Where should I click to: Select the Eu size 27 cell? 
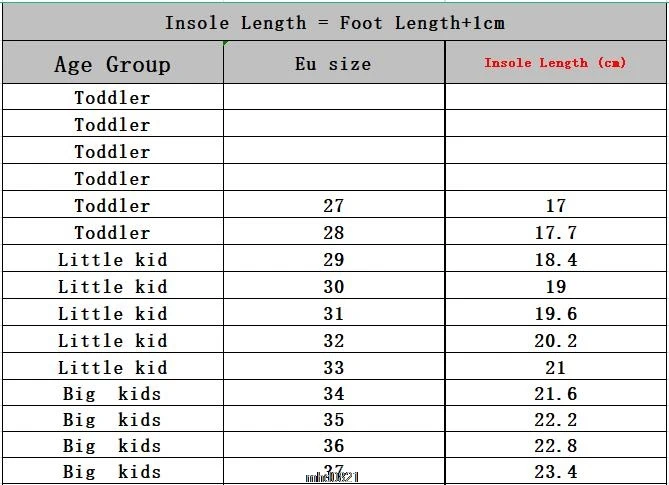click(333, 206)
